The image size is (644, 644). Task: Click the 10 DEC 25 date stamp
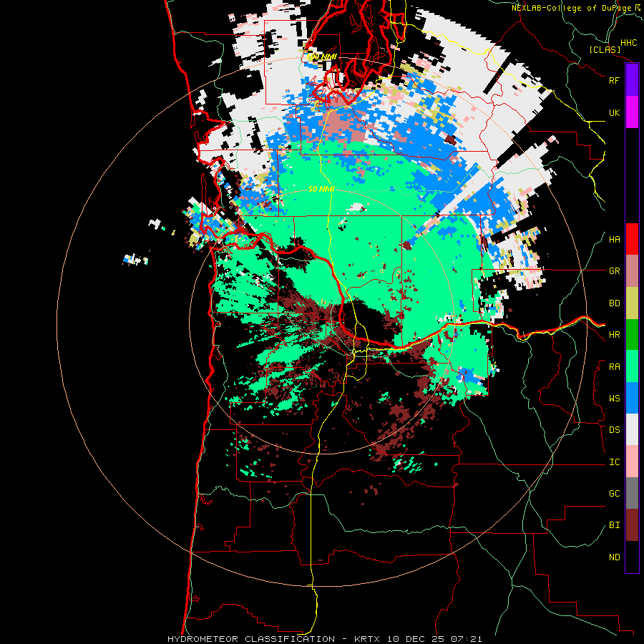pyautogui.click(x=416, y=639)
